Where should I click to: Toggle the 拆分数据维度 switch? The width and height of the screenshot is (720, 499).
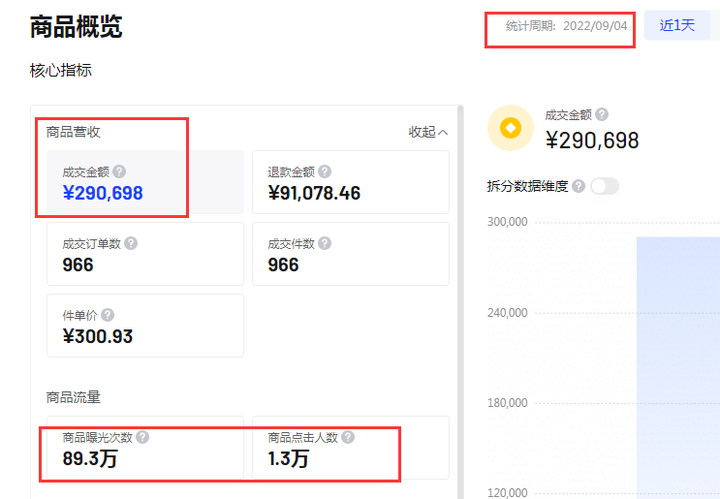(x=605, y=186)
